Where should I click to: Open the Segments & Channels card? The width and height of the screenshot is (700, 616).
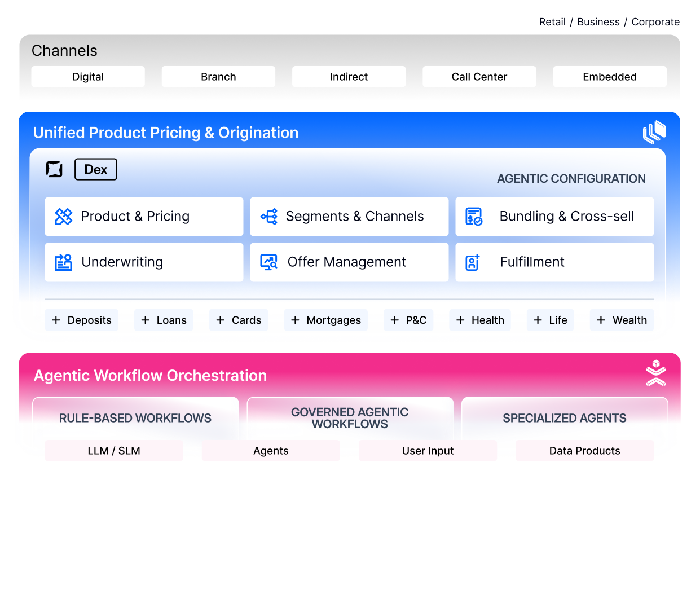pos(349,217)
